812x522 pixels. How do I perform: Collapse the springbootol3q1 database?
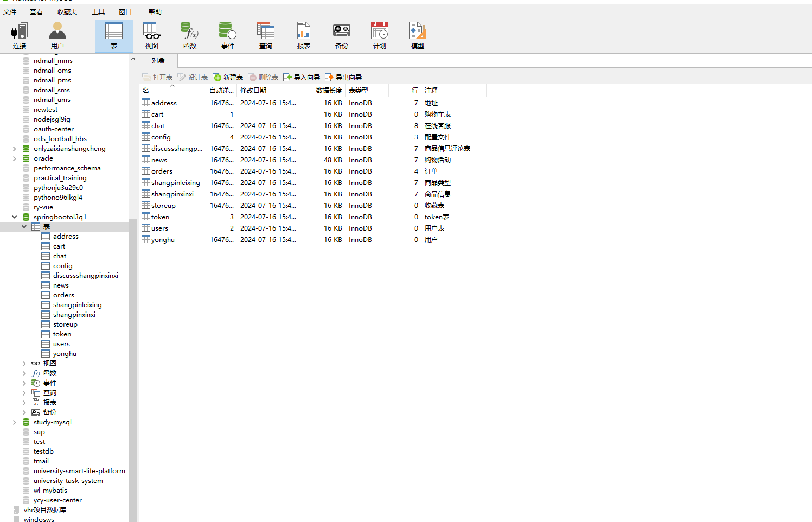14,217
